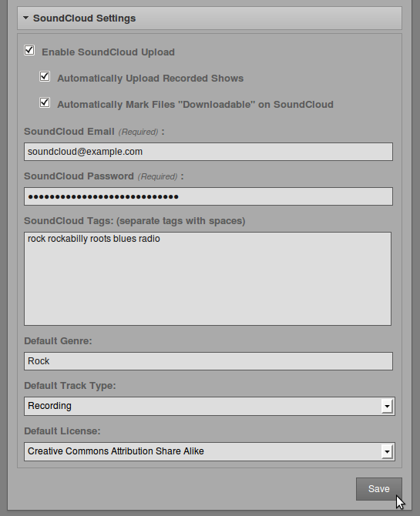
Task: Click the SoundCloud Email input field
Action: coord(208,152)
